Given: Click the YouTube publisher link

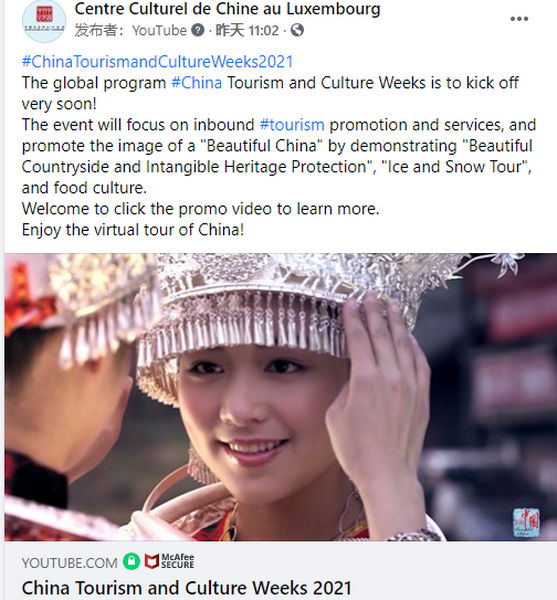Looking at the screenshot, I should tap(159, 30).
